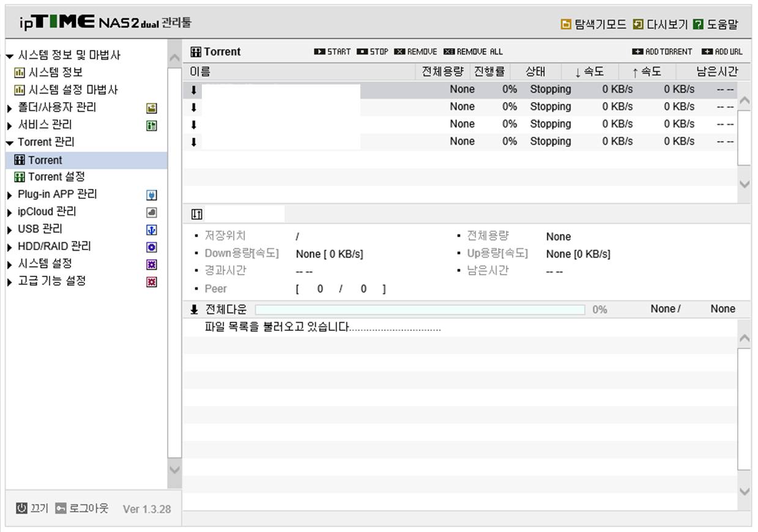Image resolution: width=758 pixels, height=532 pixels.
Task: Sort by 전체용량 column header
Action: click(442, 72)
